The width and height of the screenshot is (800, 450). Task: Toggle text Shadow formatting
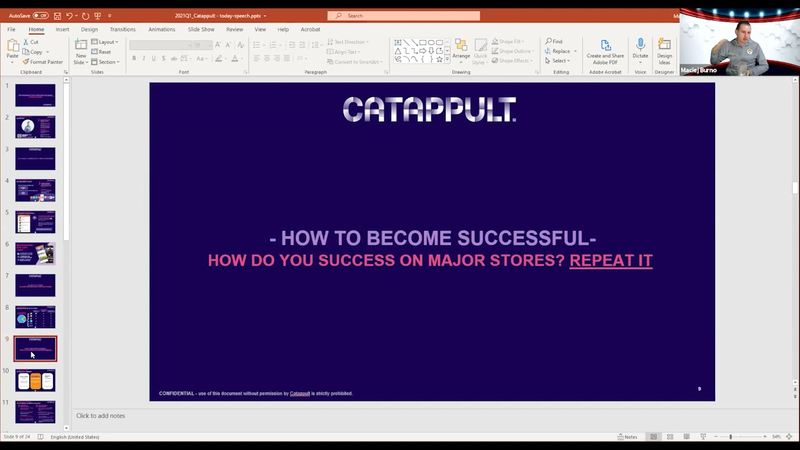click(163, 58)
